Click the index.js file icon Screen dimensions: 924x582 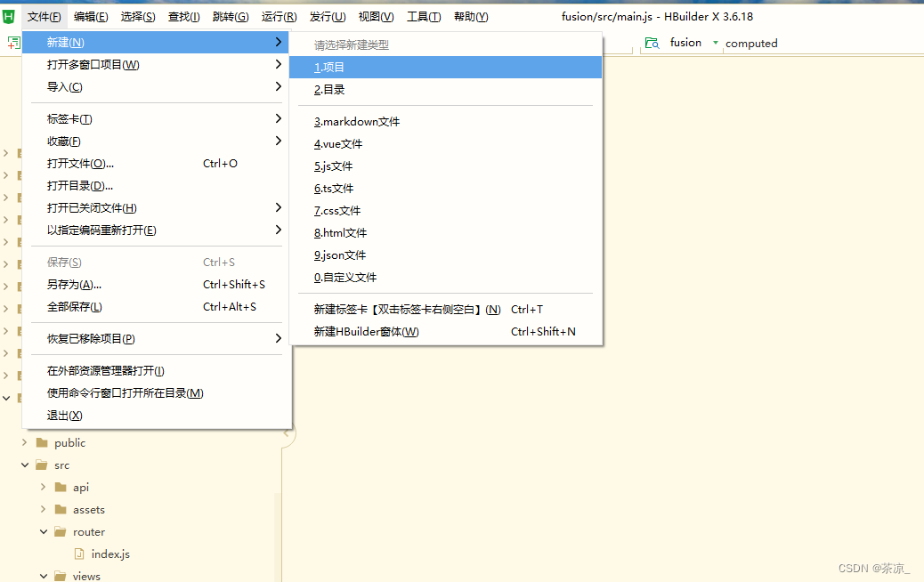click(x=78, y=554)
